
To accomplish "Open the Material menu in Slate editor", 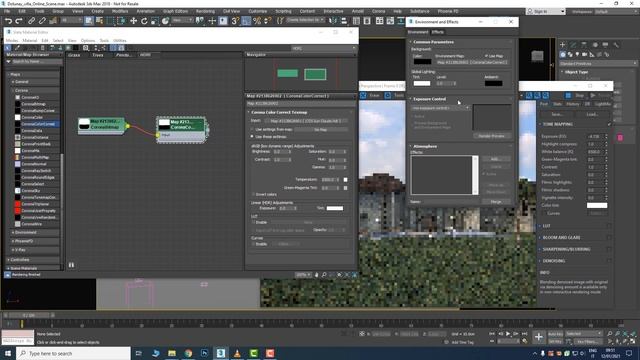I will (x=30, y=40).
